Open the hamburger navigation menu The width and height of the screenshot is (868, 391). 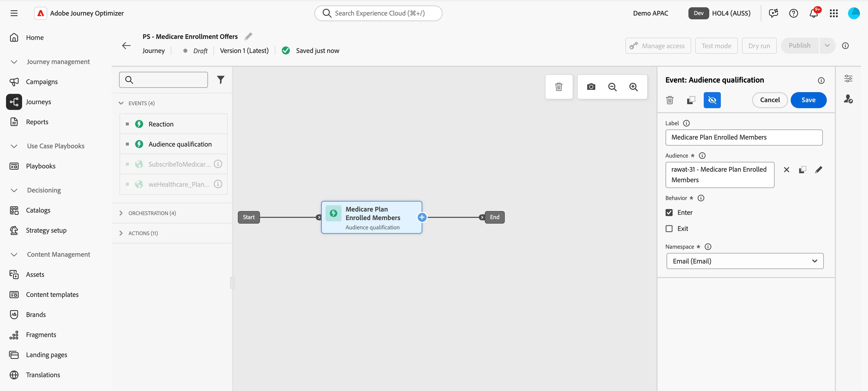point(14,13)
